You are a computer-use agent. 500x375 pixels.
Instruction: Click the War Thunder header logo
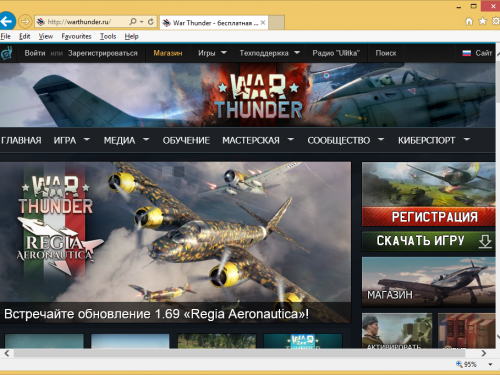click(x=258, y=96)
